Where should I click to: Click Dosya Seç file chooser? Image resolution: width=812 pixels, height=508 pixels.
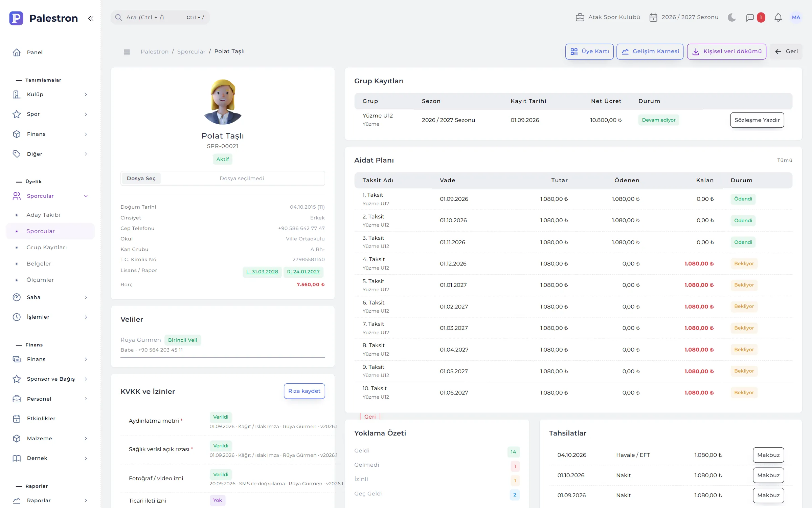tap(141, 178)
